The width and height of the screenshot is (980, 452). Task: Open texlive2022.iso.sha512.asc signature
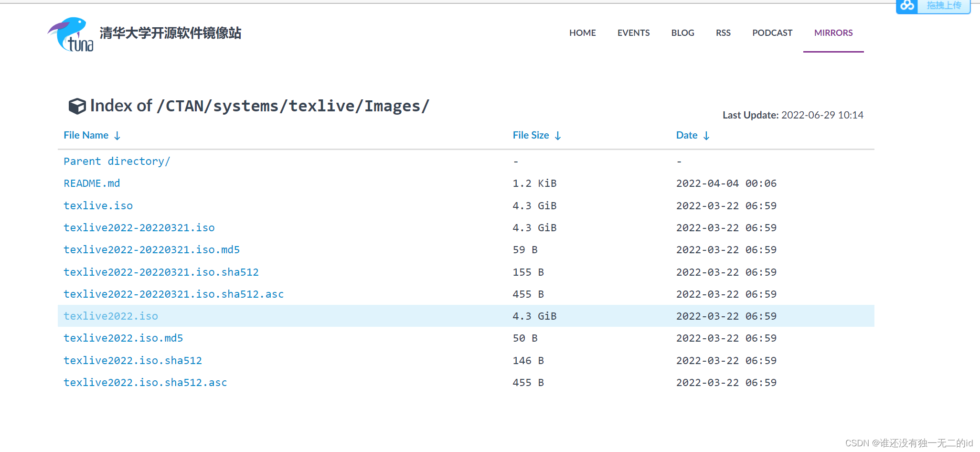tap(145, 383)
